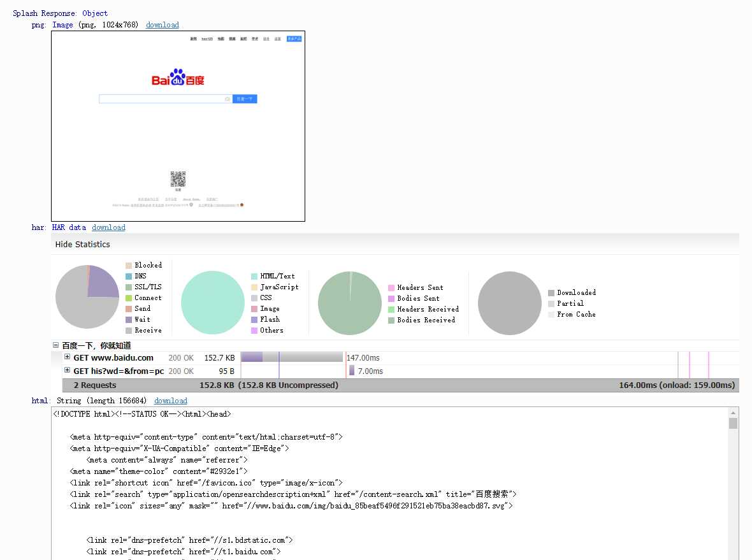Click the dns-prefetch s1.bdstatic.com line
The image size is (752, 560).
[189, 540]
